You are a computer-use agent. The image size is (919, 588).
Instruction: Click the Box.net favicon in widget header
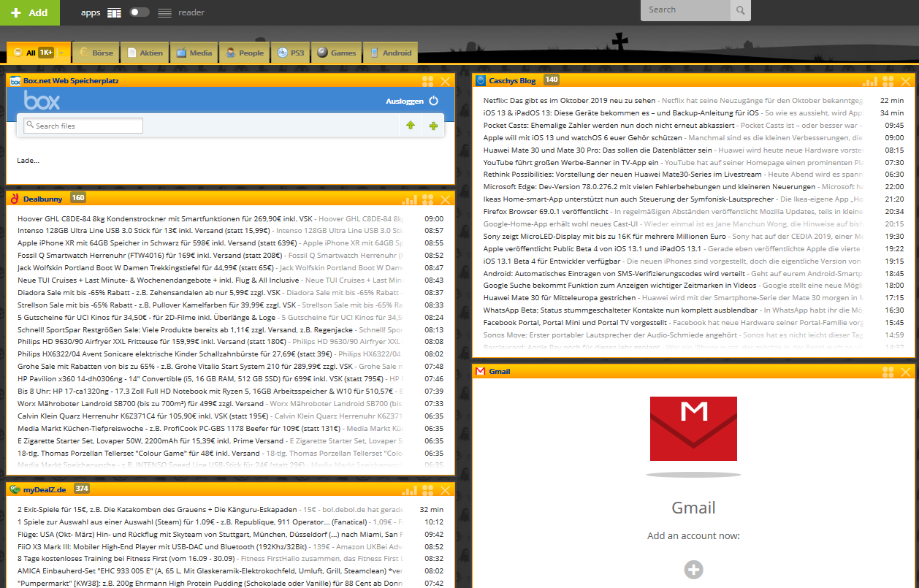click(15, 81)
